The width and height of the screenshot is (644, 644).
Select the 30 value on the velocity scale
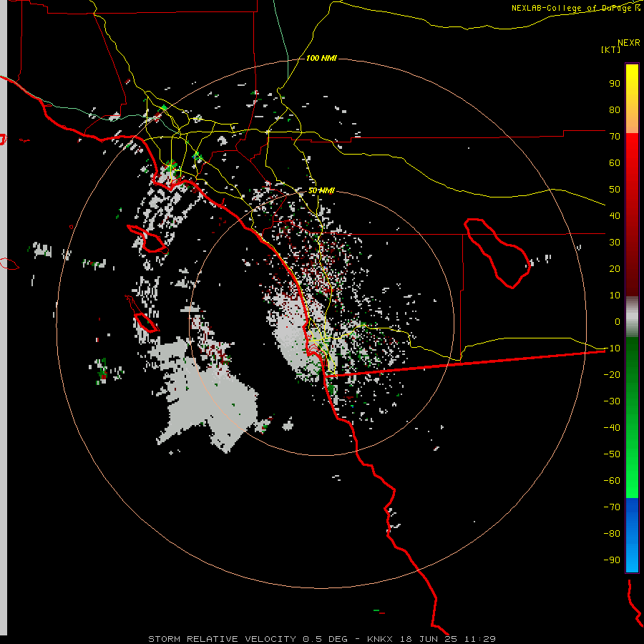615,243
